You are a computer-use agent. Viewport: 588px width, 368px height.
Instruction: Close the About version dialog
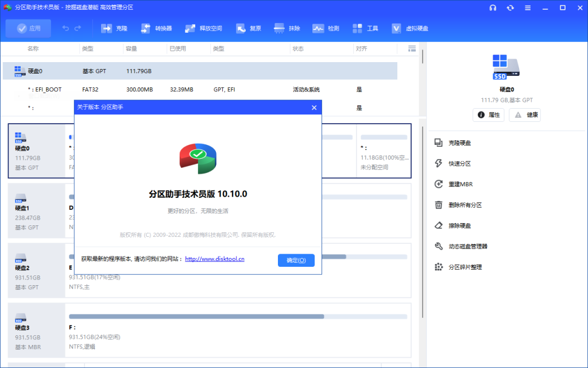pos(314,108)
